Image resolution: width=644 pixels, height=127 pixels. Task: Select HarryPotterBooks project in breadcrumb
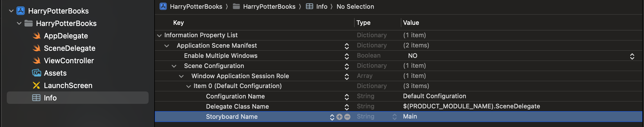click(196, 6)
